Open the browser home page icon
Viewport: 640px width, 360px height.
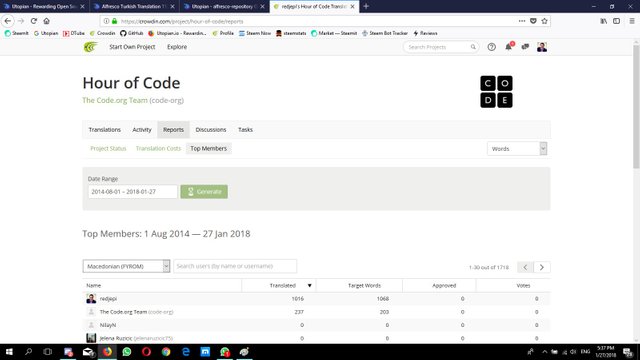[47, 21]
